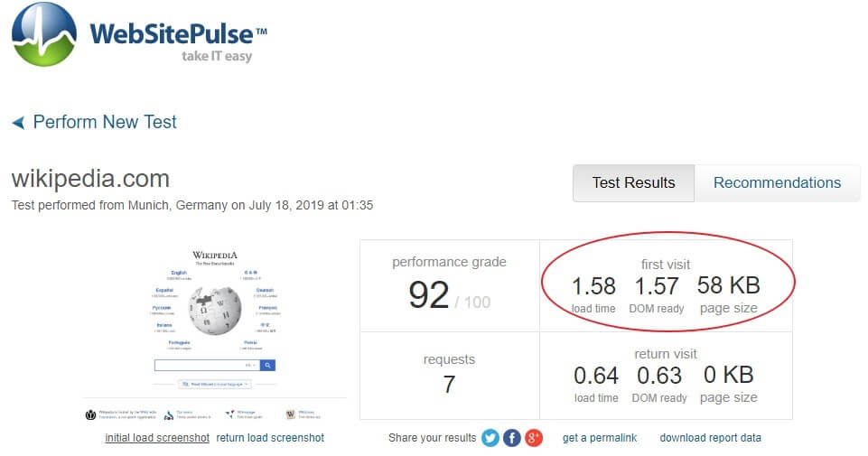The image size is (868, 456).
Task: Click the 'return visit' label
Action: point(666,354)
